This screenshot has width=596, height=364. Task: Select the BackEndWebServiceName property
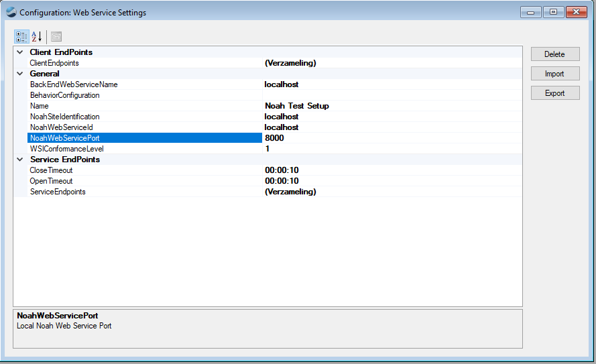point(74,84)
